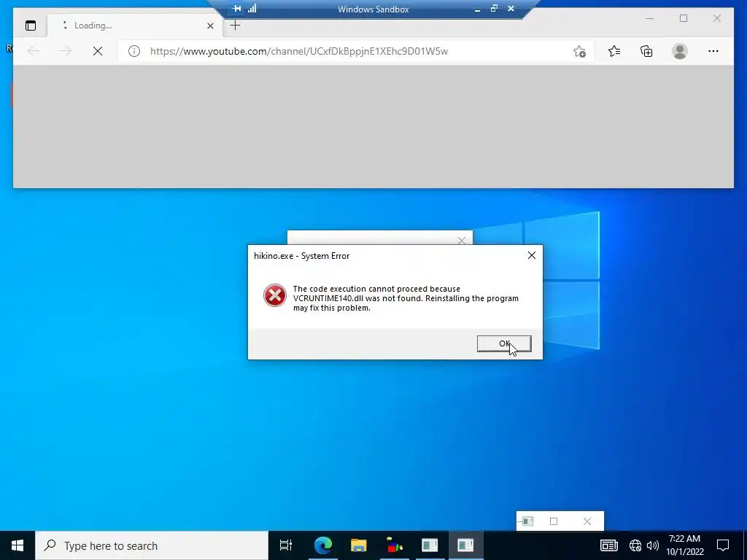
Task: Maximize the Edge browser window
Action: click(x=684, y=18)
